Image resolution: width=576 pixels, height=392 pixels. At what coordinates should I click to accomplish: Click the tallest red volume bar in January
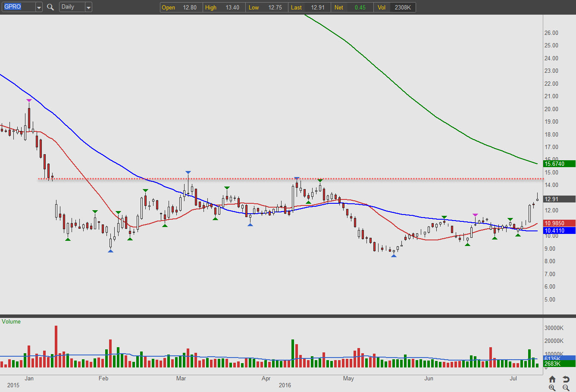point(56,346)
